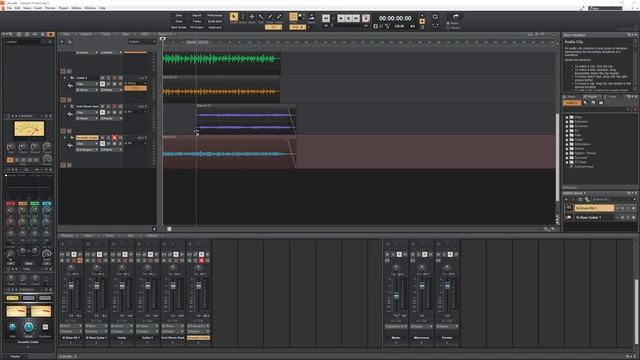
Task: Click the Import button in the control bar
Action: 197,16
